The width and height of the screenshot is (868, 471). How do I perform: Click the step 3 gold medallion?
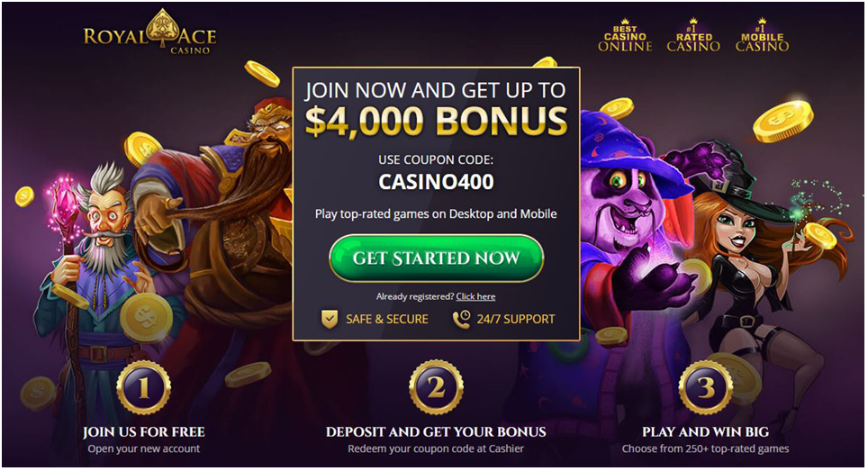[706, 388]
